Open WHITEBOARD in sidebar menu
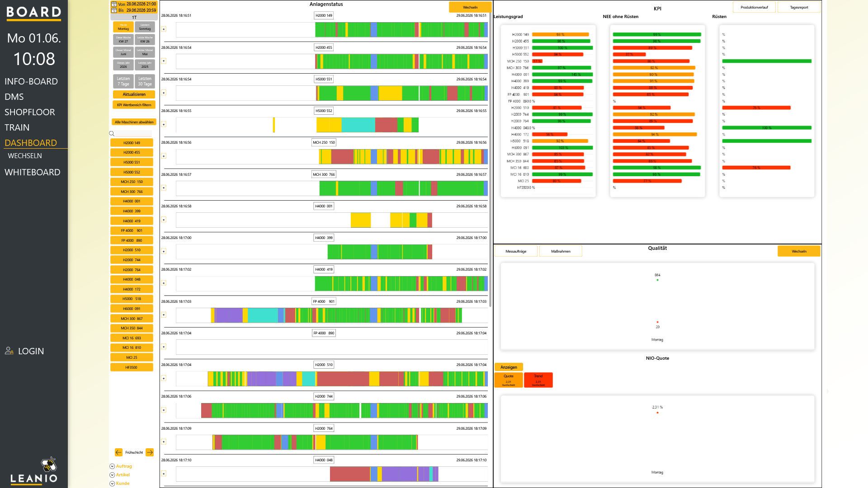Viewport: 868px width, 488px height. pos(33,172)
